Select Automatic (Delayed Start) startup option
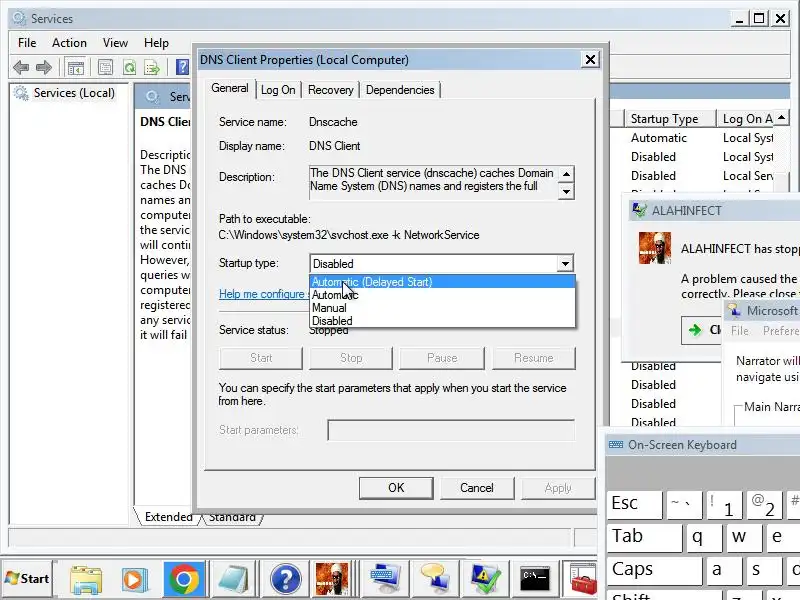The height and width of the screenshot is (600, 800). [x=442, y=282]
